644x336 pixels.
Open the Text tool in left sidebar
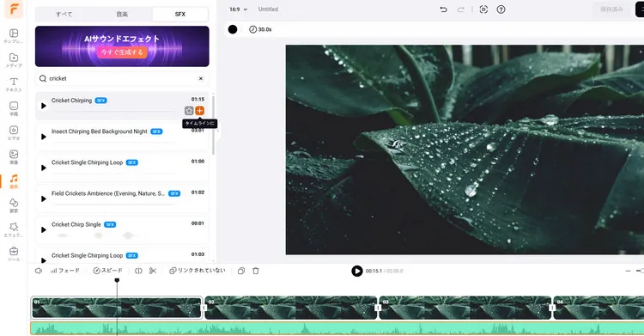pos(14,84)
